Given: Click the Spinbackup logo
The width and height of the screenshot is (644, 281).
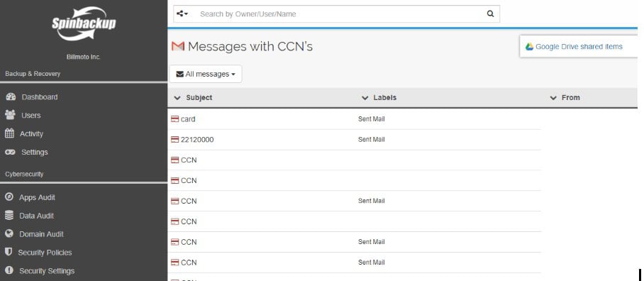Looking at the screenshot, I should point(84,23).
